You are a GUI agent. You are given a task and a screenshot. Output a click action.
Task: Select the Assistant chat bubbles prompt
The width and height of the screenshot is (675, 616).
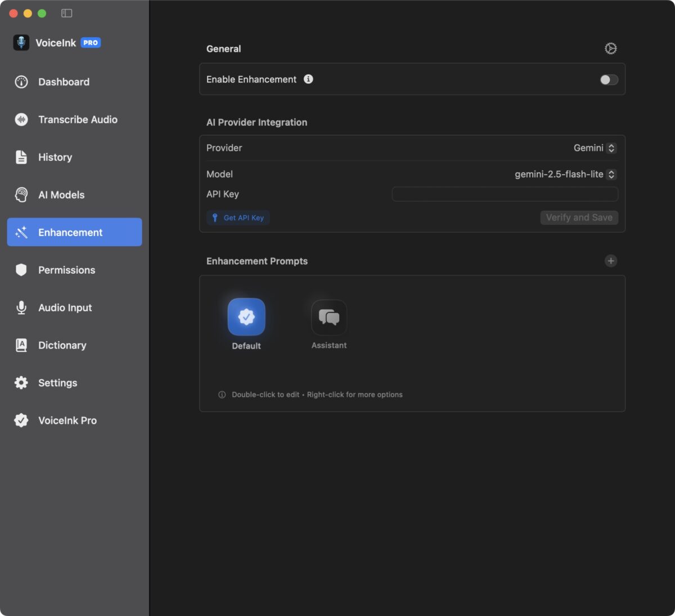pos(329,318)
